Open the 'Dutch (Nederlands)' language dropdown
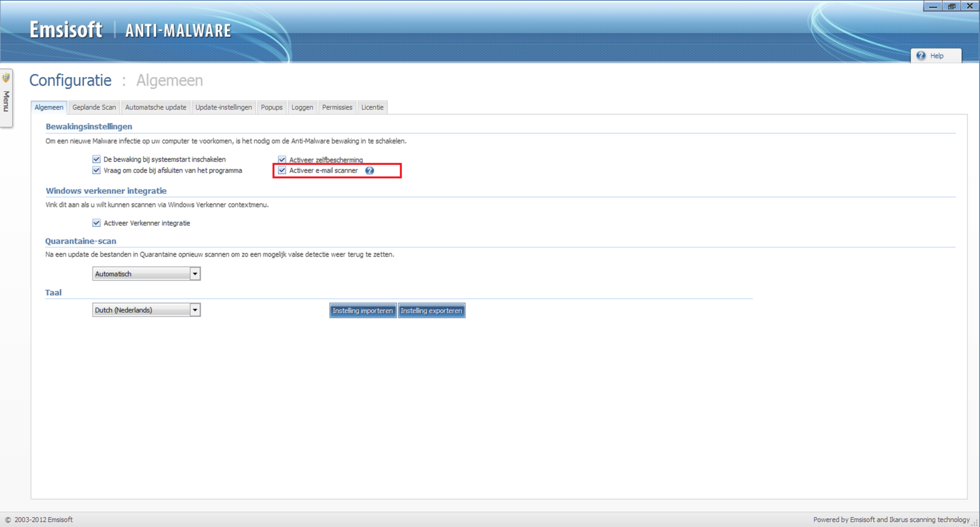 (x=146, y=310)
